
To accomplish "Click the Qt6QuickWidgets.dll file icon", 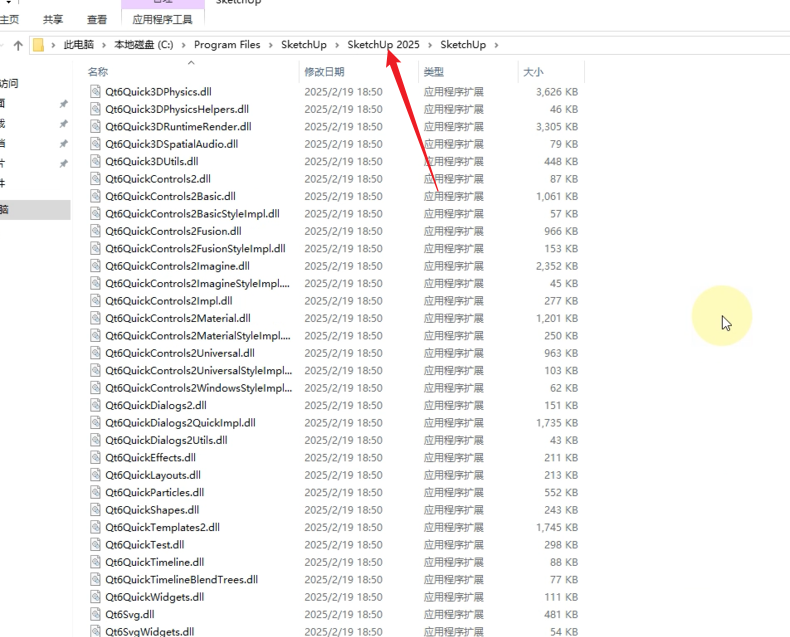I will (95, 597).
